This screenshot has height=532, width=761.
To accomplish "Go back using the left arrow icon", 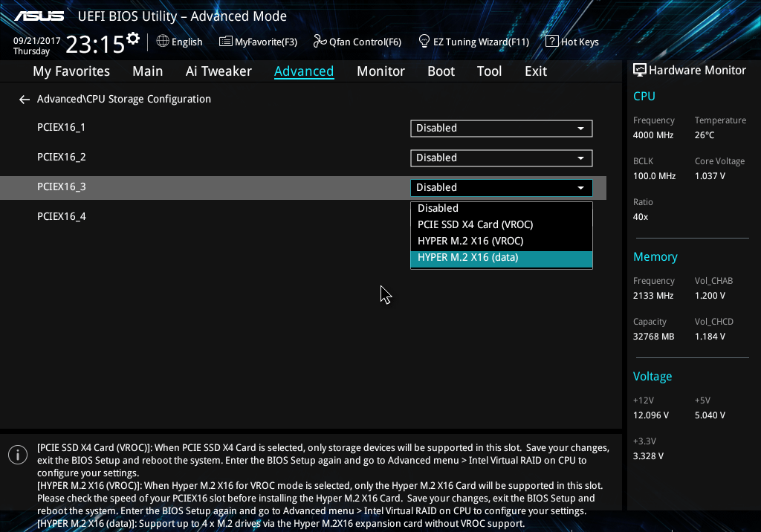I will (25, 100).
